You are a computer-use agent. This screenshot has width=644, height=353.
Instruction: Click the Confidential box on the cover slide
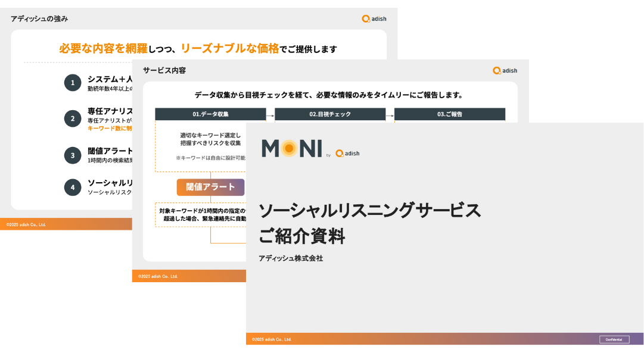click(614, 339)
